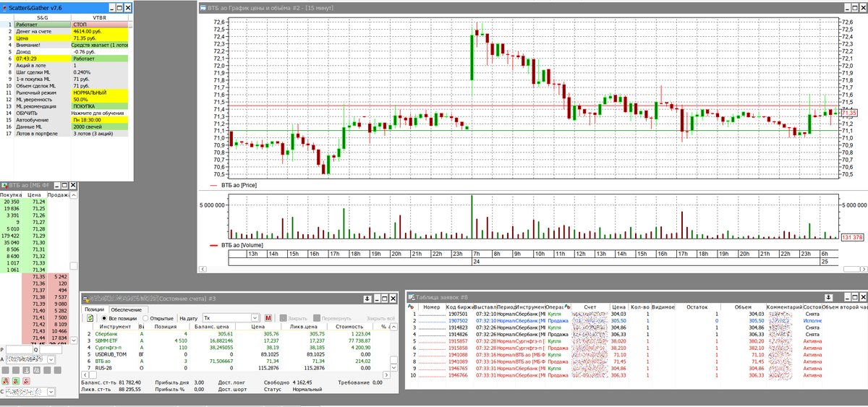Click Баланс. цена column header

pyautogui.click(x=212, y=326)
